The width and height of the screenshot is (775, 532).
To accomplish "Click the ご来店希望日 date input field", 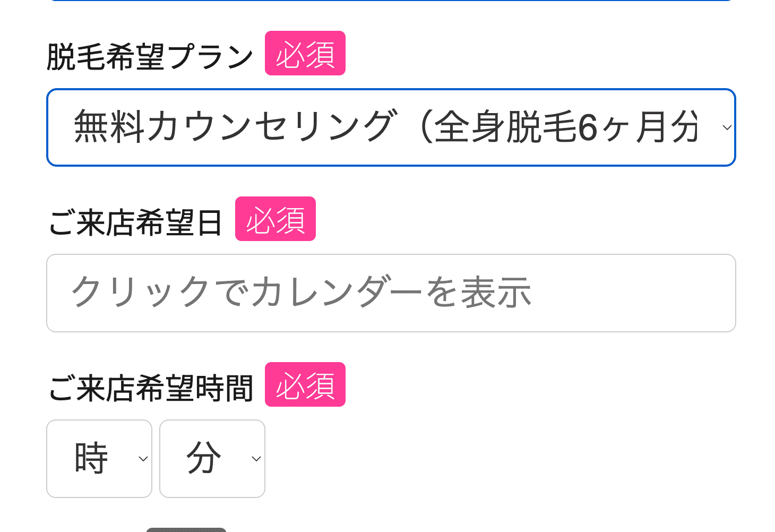I will coord(391,293).
